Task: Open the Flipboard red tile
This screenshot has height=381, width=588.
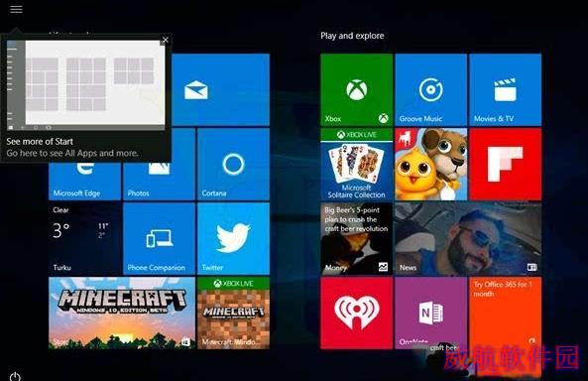Action: click(x=506, y=164)
